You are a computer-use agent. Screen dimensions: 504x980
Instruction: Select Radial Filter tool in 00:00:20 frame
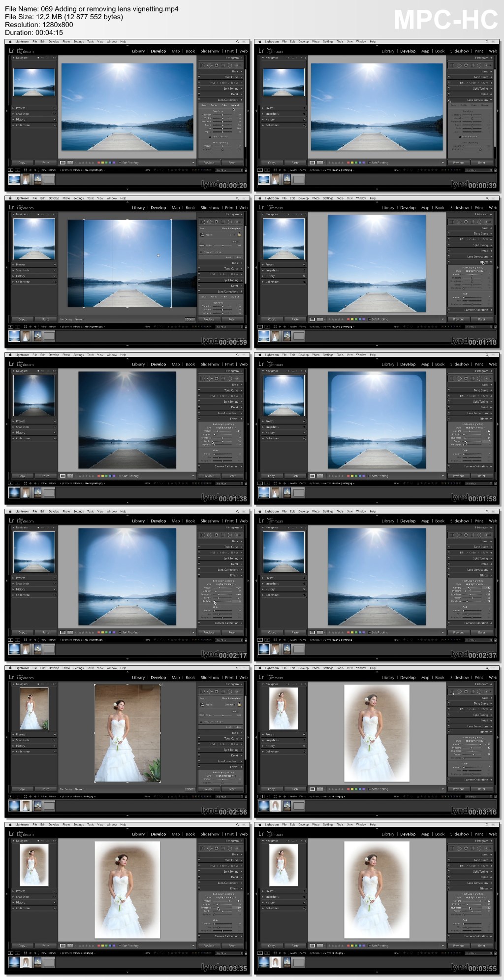[230, 65]
